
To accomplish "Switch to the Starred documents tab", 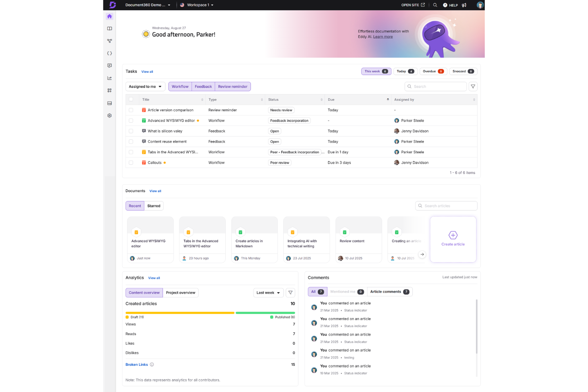I will (x=154, y=206).
